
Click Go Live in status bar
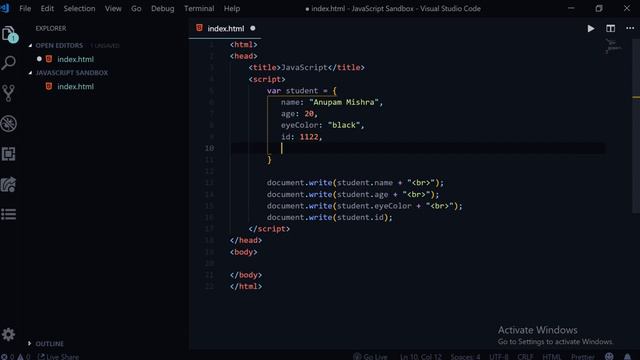[x=370, y=357]
